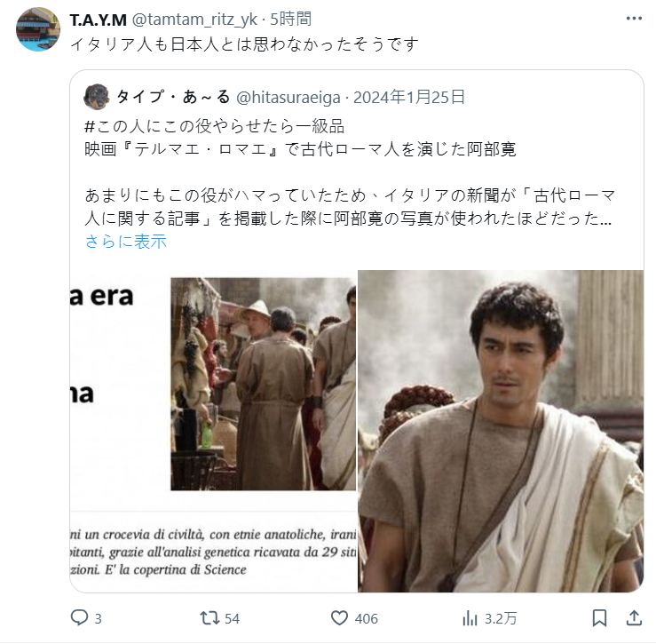Open the share upload icon

[634, 618]
